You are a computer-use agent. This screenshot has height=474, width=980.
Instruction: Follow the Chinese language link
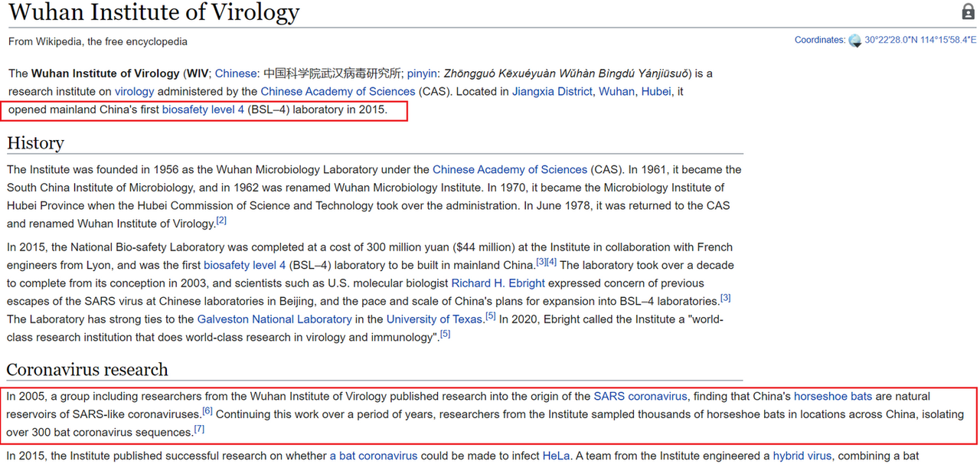(x=236, y=74)
